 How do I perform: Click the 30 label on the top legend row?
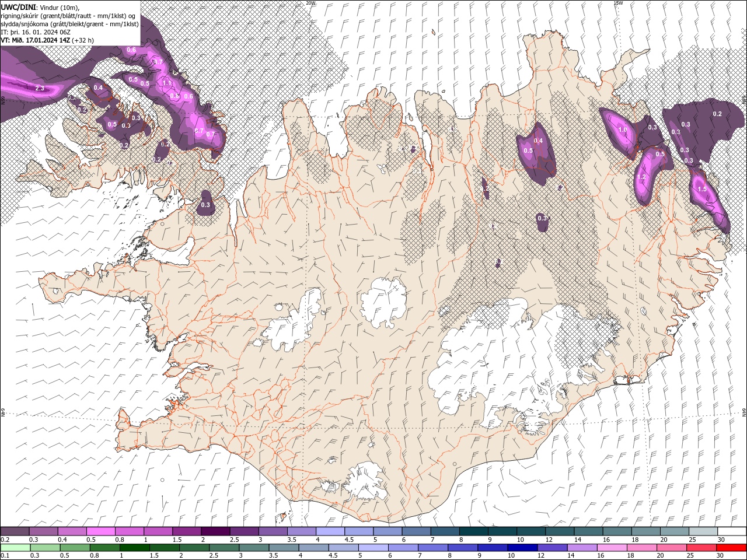[721, 540]
